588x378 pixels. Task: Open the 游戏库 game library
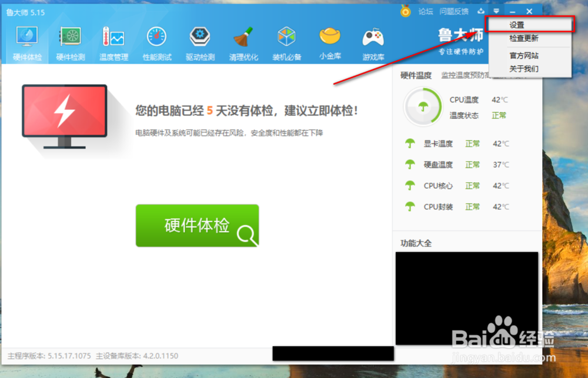pyautogui.click(x=373, y=40)
